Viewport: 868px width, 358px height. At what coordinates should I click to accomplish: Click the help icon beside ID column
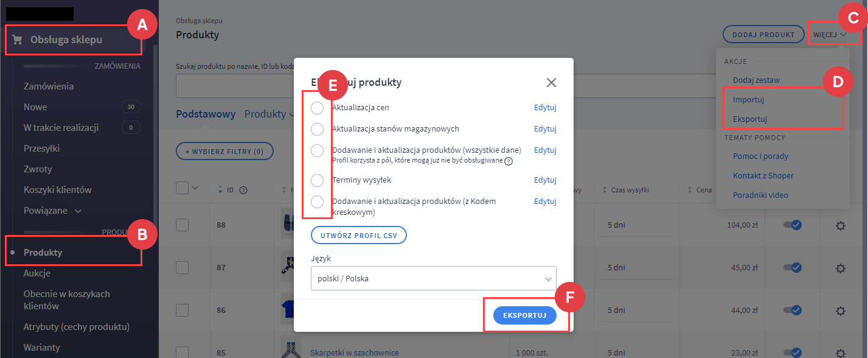[243, 190]
